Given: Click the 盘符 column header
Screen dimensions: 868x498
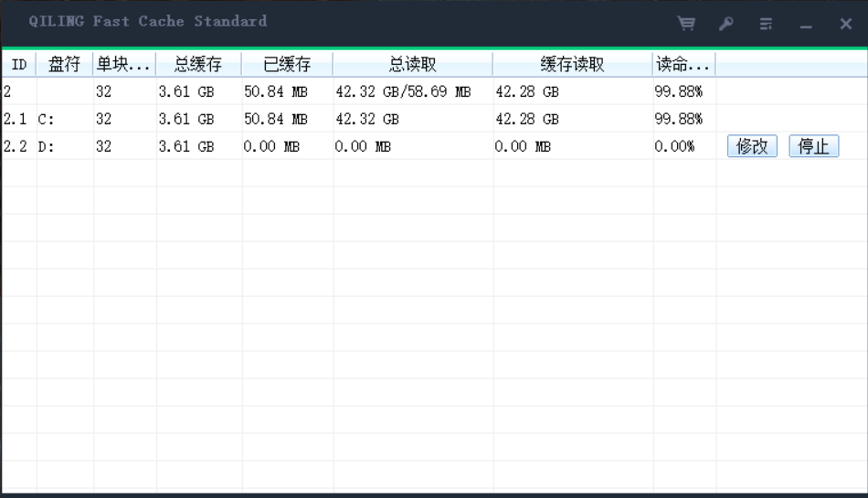Looking at the screenshot, I should coord(64,64).
